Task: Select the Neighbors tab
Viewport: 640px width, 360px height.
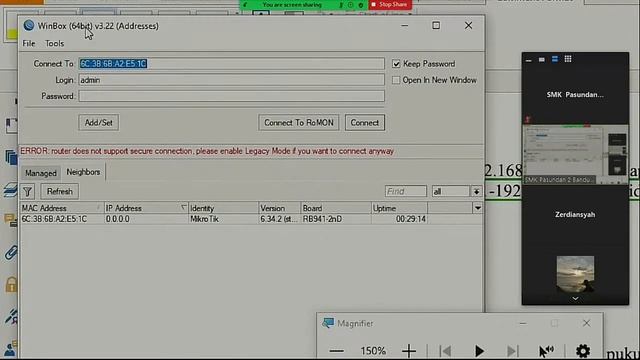Action: [x=83, y=172]
